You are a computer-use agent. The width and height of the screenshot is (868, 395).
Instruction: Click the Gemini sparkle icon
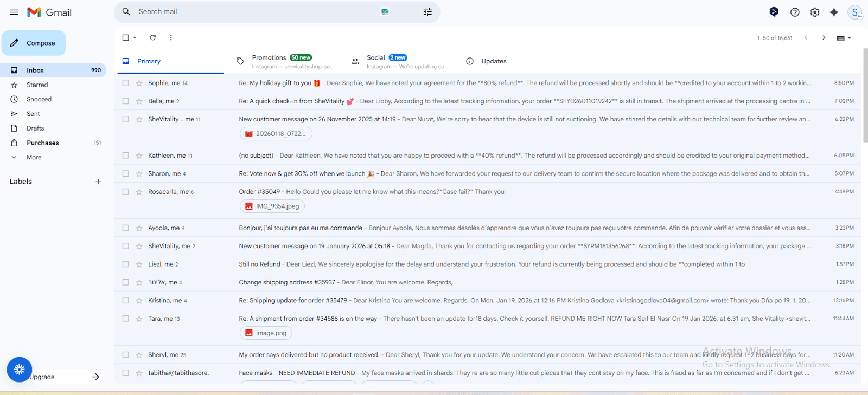coord(834,12)
